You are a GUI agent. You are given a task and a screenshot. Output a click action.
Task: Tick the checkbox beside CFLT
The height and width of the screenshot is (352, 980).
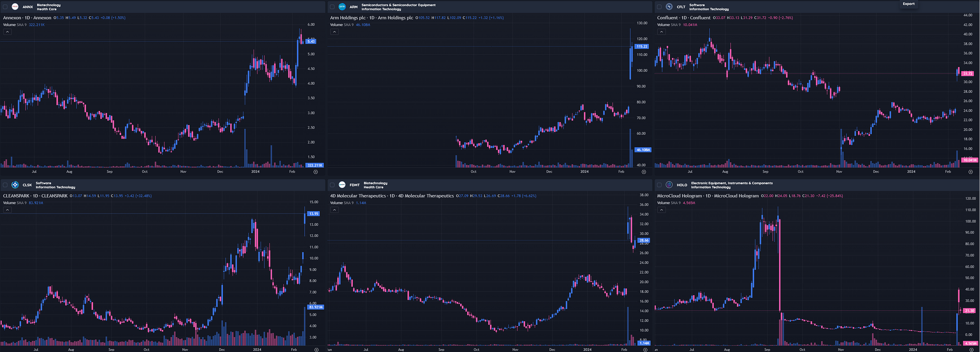tap(659, 7)
